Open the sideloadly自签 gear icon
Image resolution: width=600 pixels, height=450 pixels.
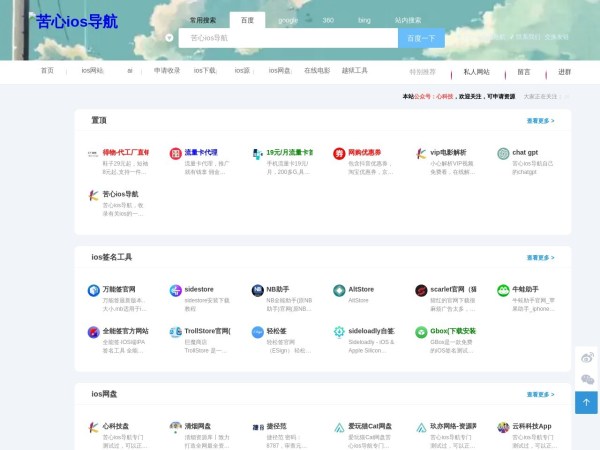339,332
